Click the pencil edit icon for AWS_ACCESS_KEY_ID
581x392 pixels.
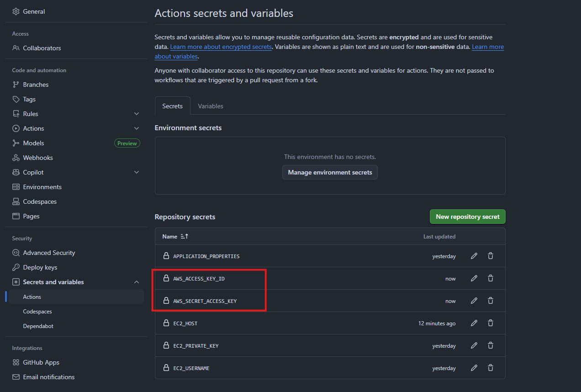click(474, 278)
